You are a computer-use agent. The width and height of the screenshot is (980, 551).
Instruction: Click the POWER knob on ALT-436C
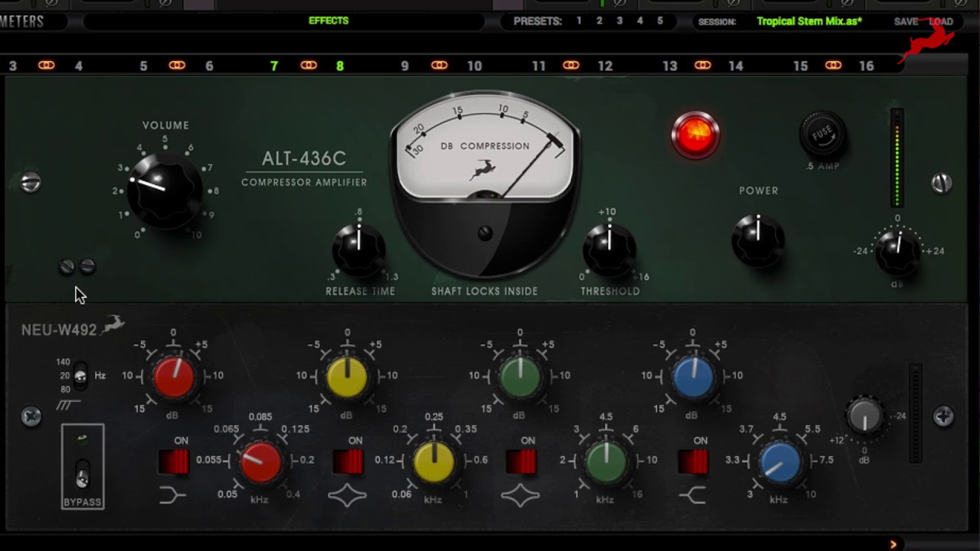click(x=758, y=240)
